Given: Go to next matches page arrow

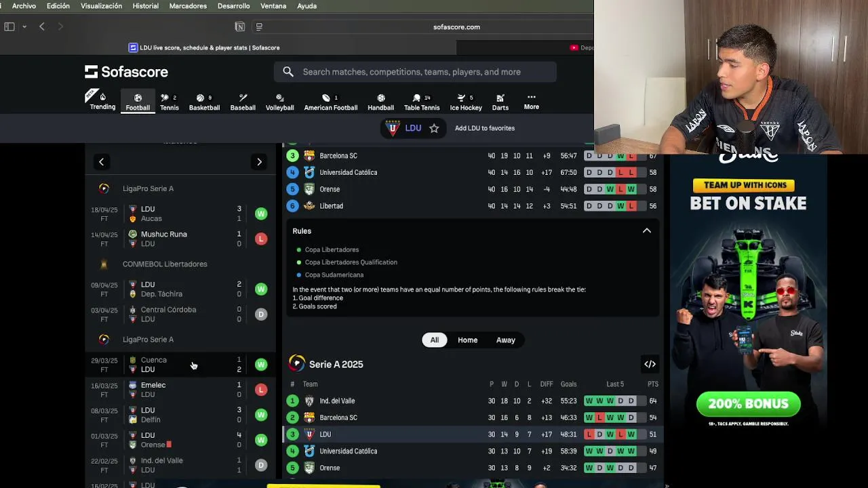Looking at the screenshot, I should 259,162.
